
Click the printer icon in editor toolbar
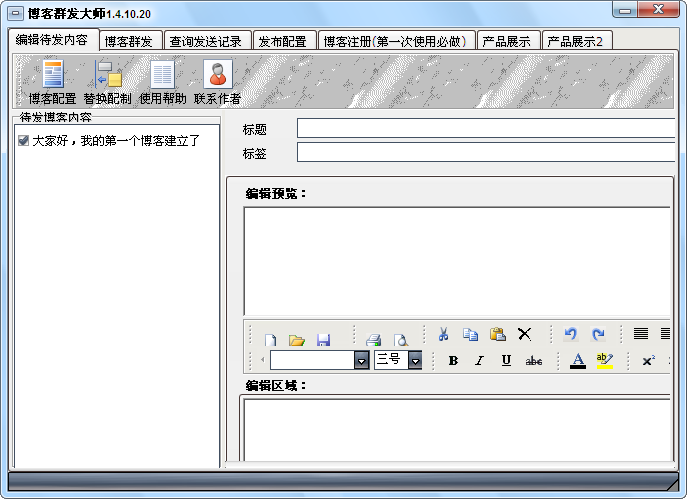pyautogui.click(x=373, y=340)
